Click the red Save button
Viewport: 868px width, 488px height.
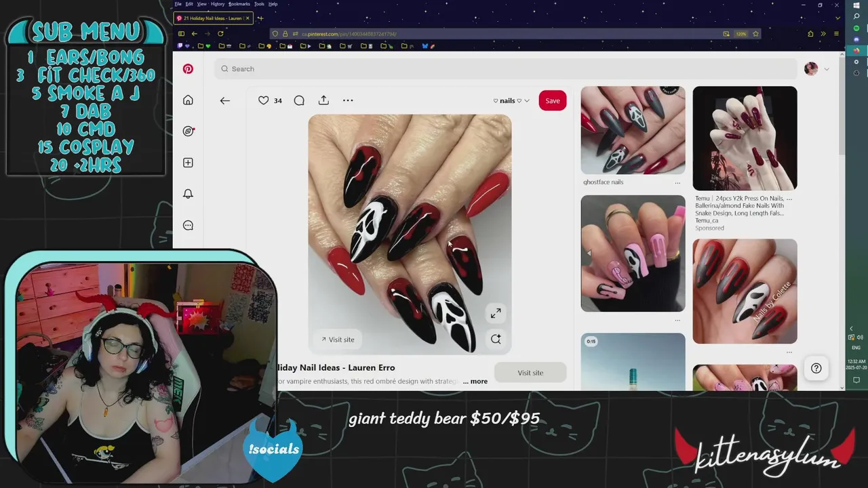tap(553, 100)
